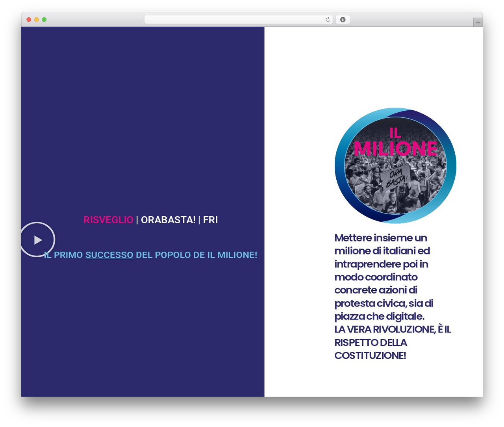Open the browser downloads button
The image size is (504, 427).
click(x=343, y=20)
